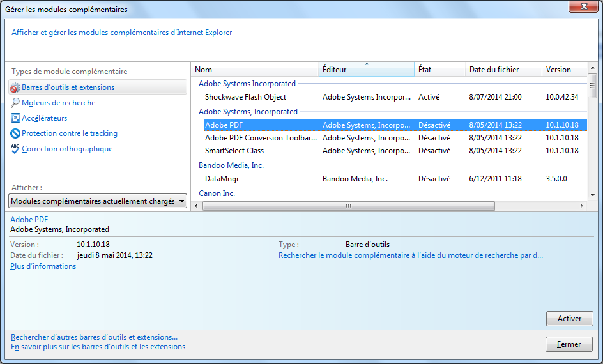Open the Accélérateurs category
Image resolution: width=603 pixels, height=364 pixels.
(44, 118)
